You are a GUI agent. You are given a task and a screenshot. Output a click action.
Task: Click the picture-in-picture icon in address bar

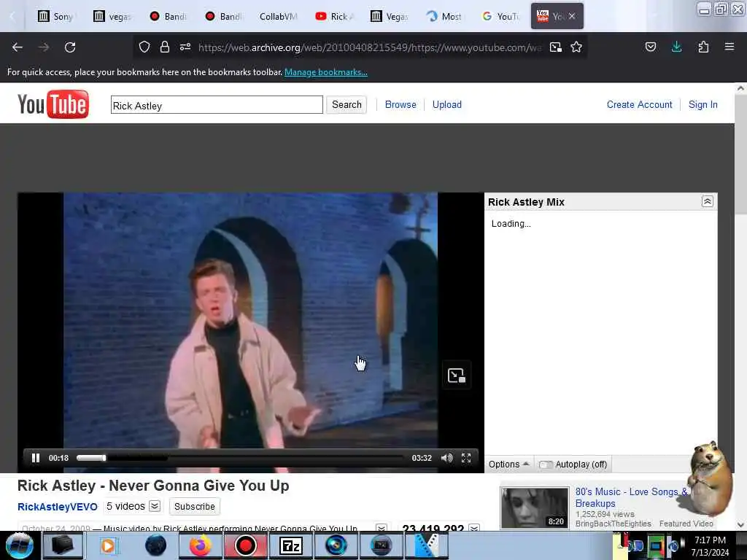click(555, 47)
